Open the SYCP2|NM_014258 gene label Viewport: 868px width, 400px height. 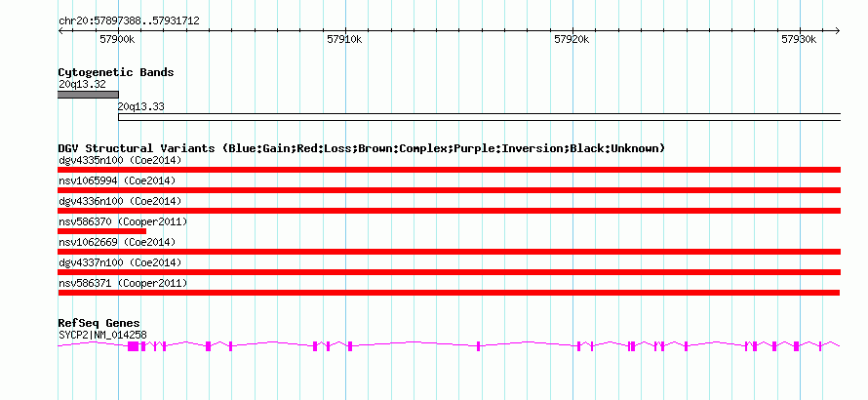click(x=102, y=335)
